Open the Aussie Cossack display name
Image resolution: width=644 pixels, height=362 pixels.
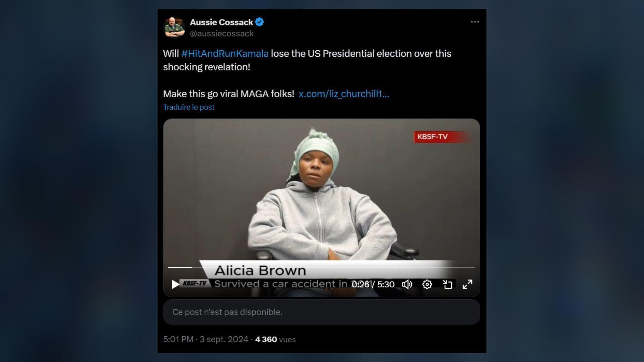point(221,22)
